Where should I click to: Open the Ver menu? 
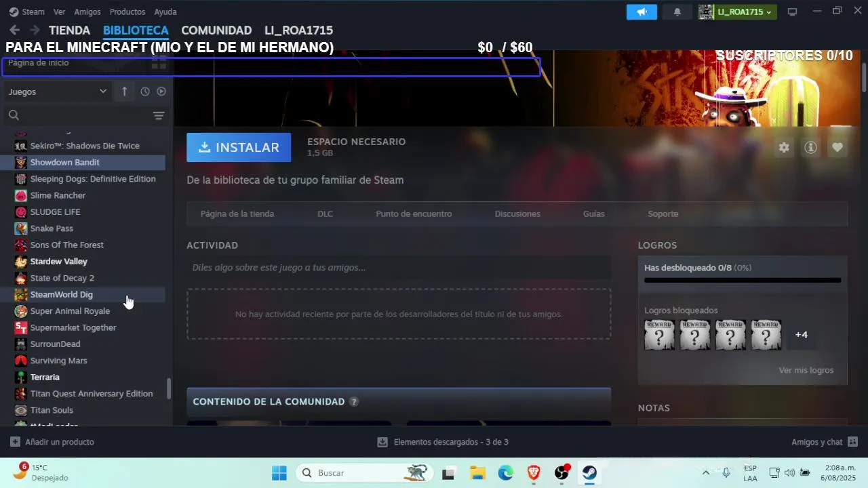click(60, 12)
